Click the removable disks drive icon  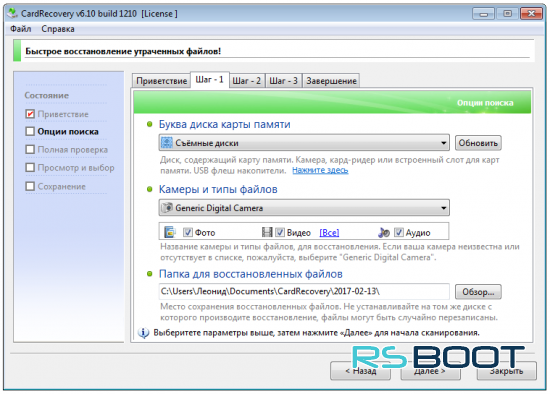point(167,142)
